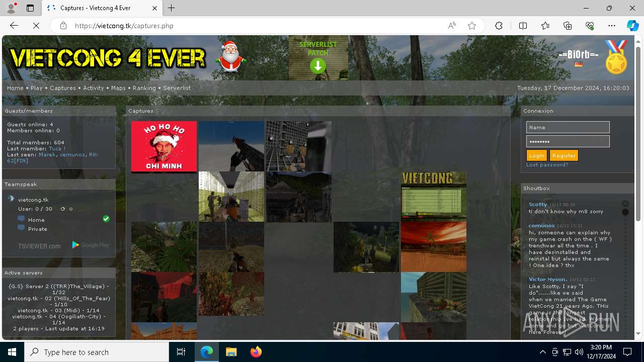
Task: Click the Register button
Action: point(563,155)
